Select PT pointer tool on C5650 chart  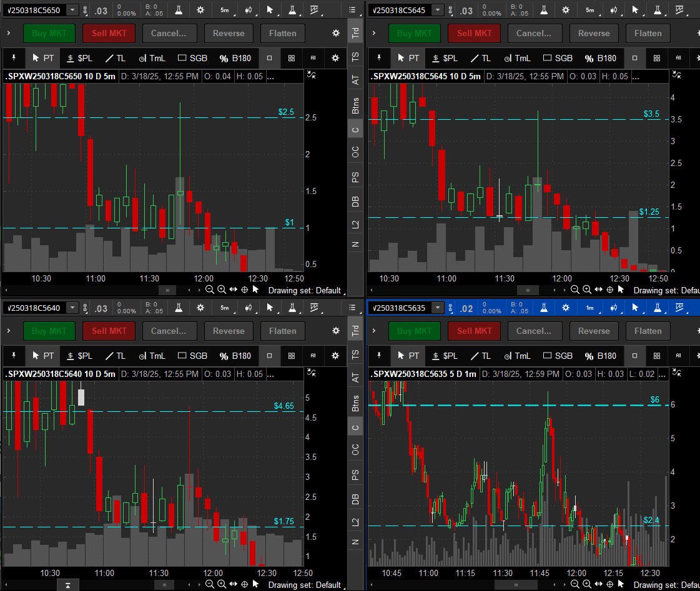click(43, 58)
